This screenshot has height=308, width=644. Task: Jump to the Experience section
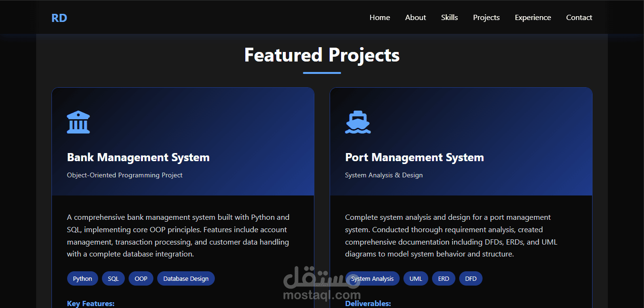[533, 18]
